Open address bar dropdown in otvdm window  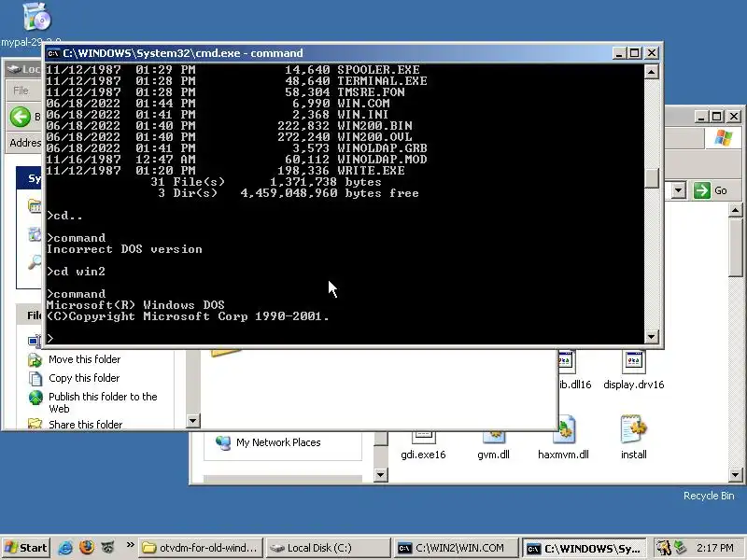click(x=679, y=190)
